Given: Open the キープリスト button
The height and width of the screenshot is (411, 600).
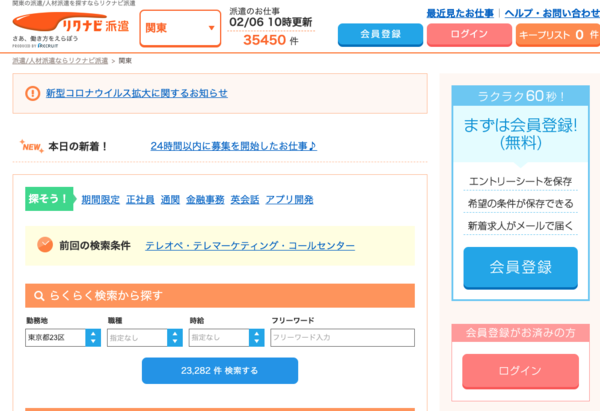Looking at the screenshot, I should [x=558, y=35].
